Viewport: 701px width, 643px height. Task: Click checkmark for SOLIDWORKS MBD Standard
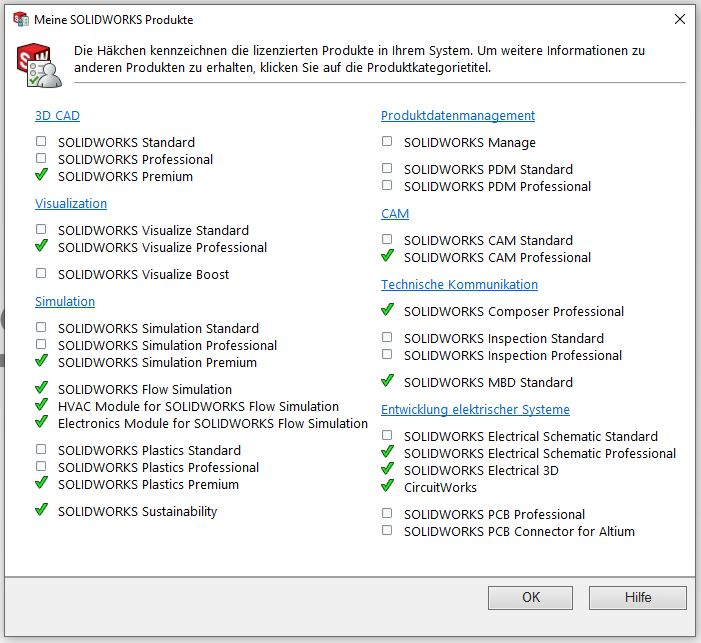387,381
